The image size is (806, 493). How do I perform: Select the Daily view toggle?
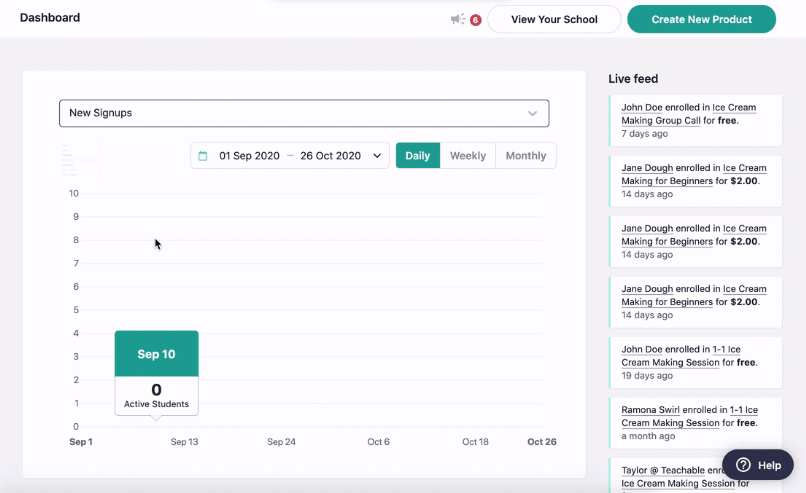pos(417,156)
